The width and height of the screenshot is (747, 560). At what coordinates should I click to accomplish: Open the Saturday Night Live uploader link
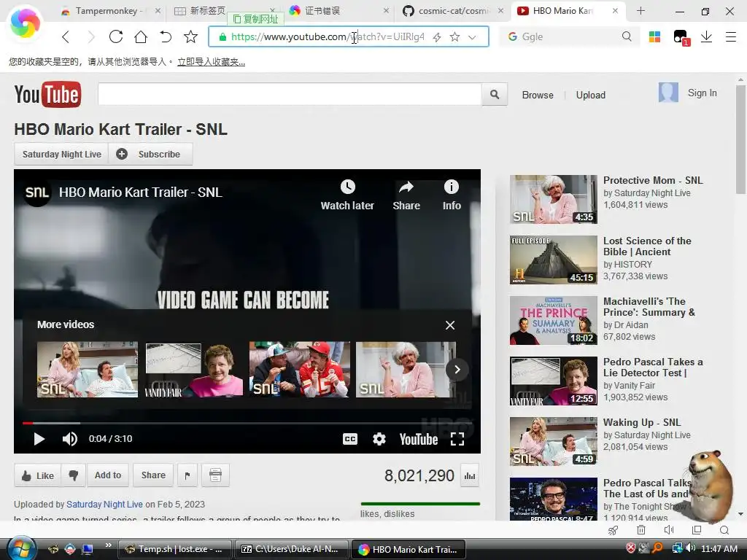click(104, 505)
